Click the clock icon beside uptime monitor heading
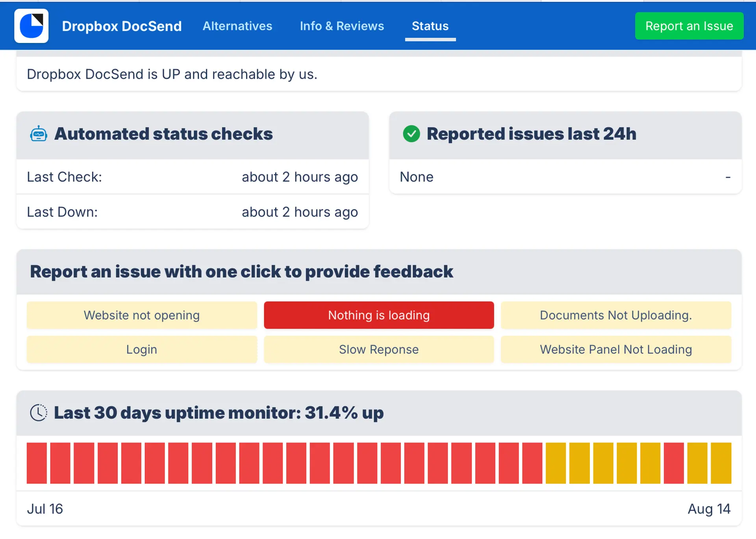The width and height of the screenshot is (756, 539). click(x=39, y=413)
